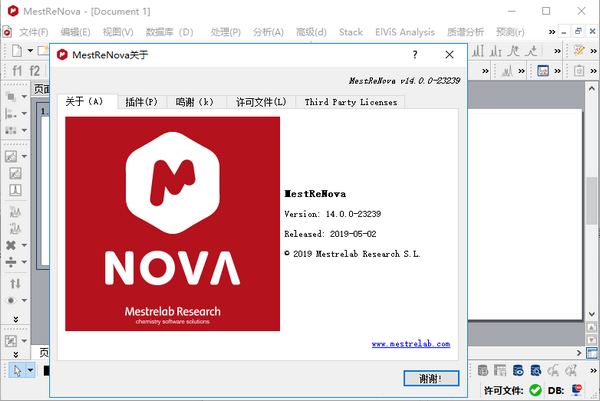
Task: Click the peak curve up-arrow icon
Action: (x=513, y=51)
